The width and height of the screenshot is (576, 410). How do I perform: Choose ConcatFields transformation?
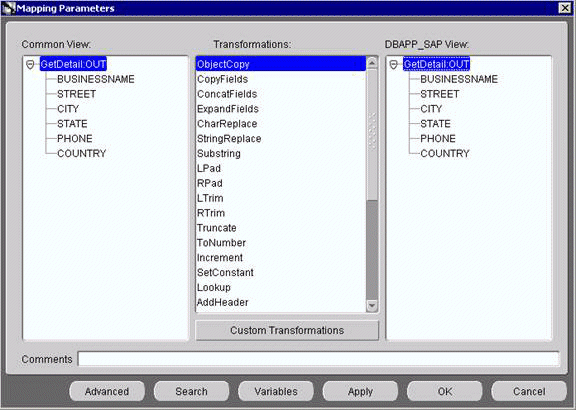(281, 94)
